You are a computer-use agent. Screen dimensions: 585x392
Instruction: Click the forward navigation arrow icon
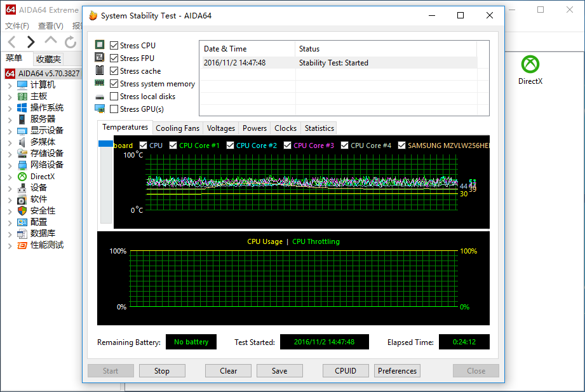pos(30,42)
